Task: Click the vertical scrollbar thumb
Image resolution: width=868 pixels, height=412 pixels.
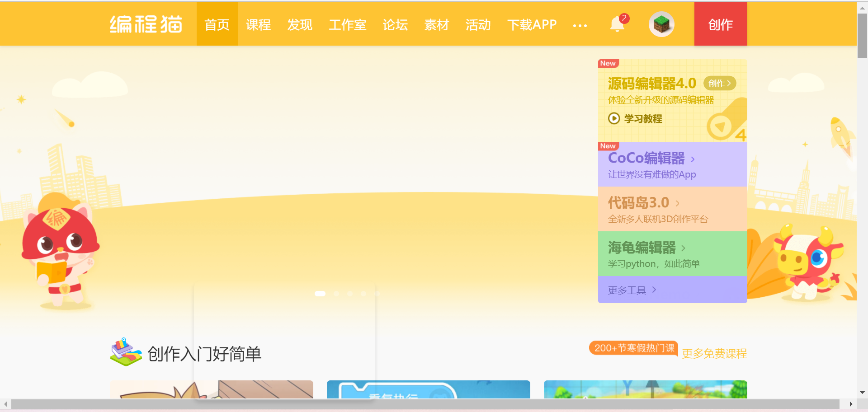Action: tap(863, 35)
